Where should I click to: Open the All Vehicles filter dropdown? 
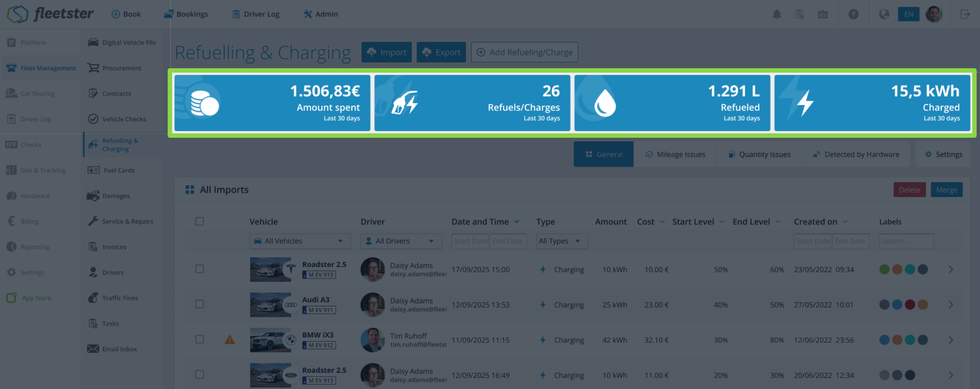[300, 241]
